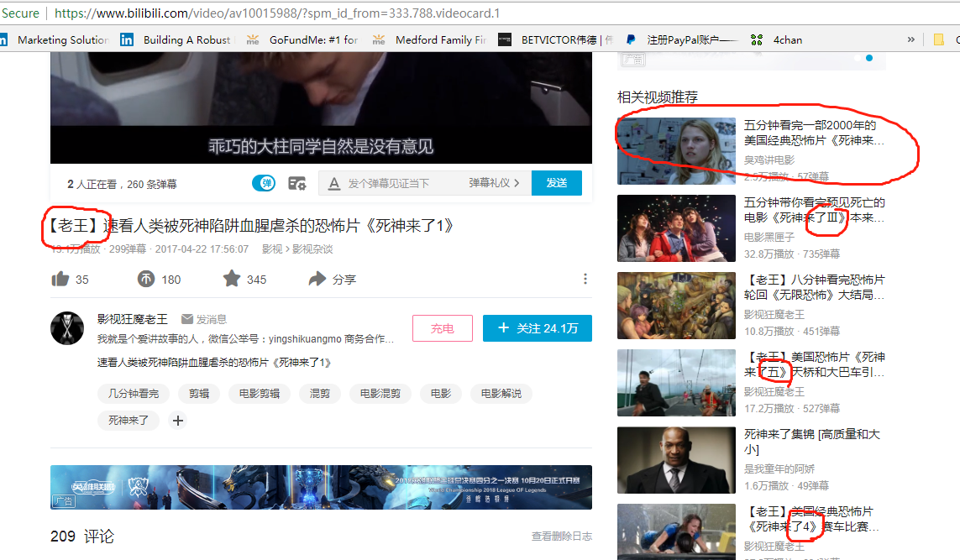Viewport: 960px width, 560px height.
Task: Click the video player frame
Action: [321, 107]
